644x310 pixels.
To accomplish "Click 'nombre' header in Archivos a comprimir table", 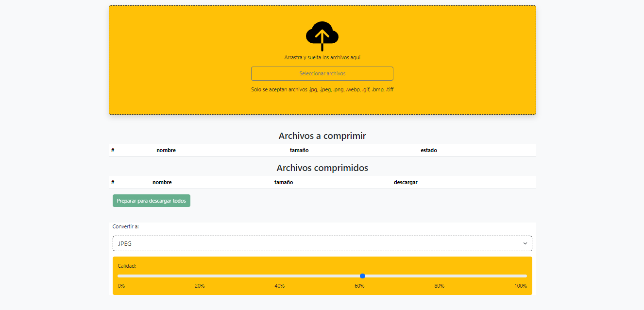I will (166, 151).
